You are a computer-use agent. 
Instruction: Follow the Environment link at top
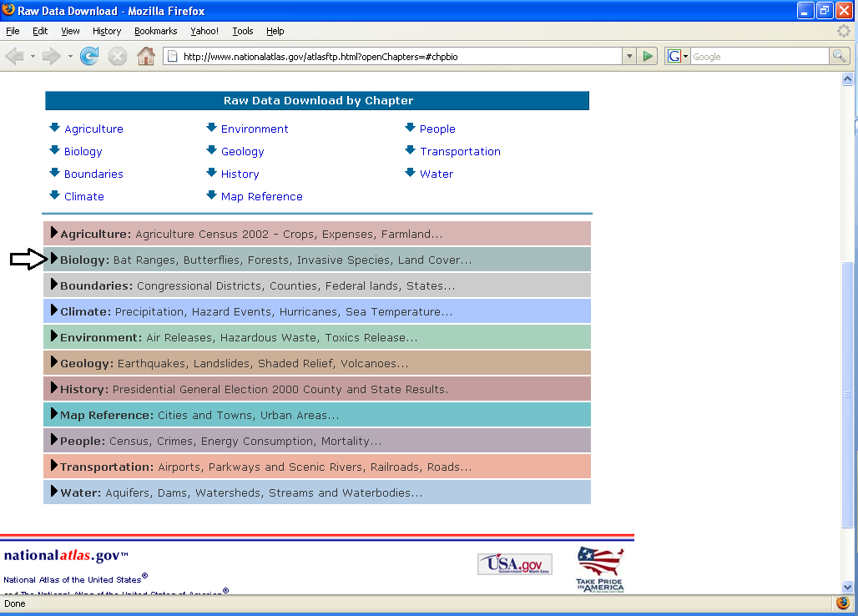[255, 129]
